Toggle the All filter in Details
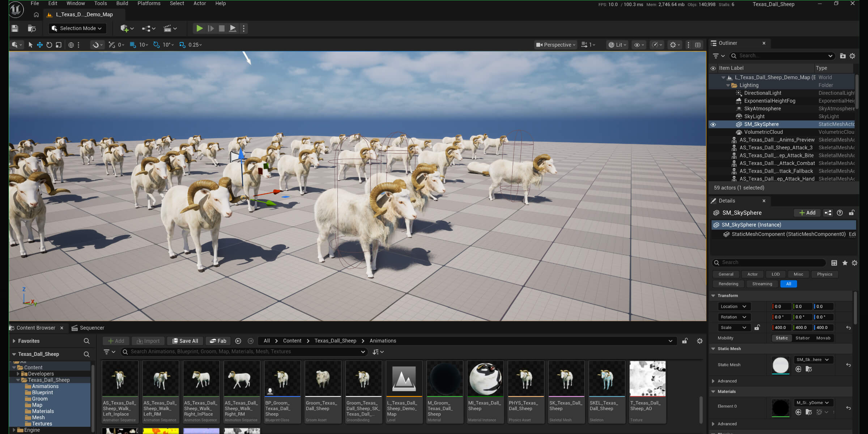868x434 pixels. (x=788, y=284)
